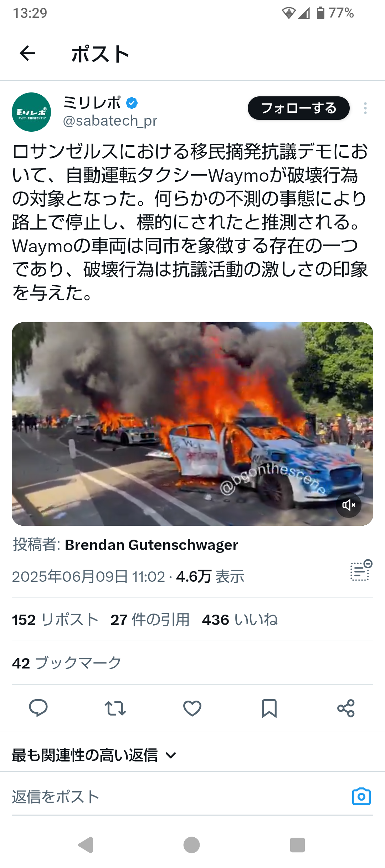
Task: Tap the Android home navigation button
Action: (191, 845)
